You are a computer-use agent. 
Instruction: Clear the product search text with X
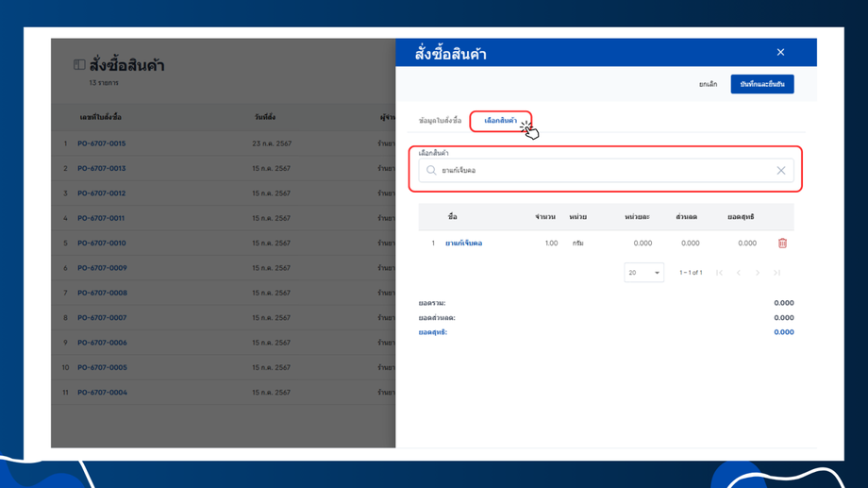[x=780, y=171]
